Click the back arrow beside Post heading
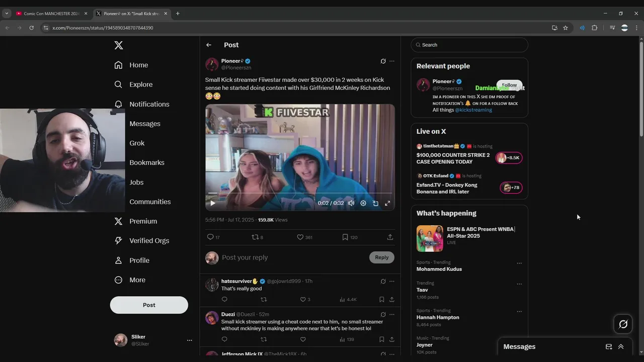Viewport: 644px width, 362px height. 209,45
